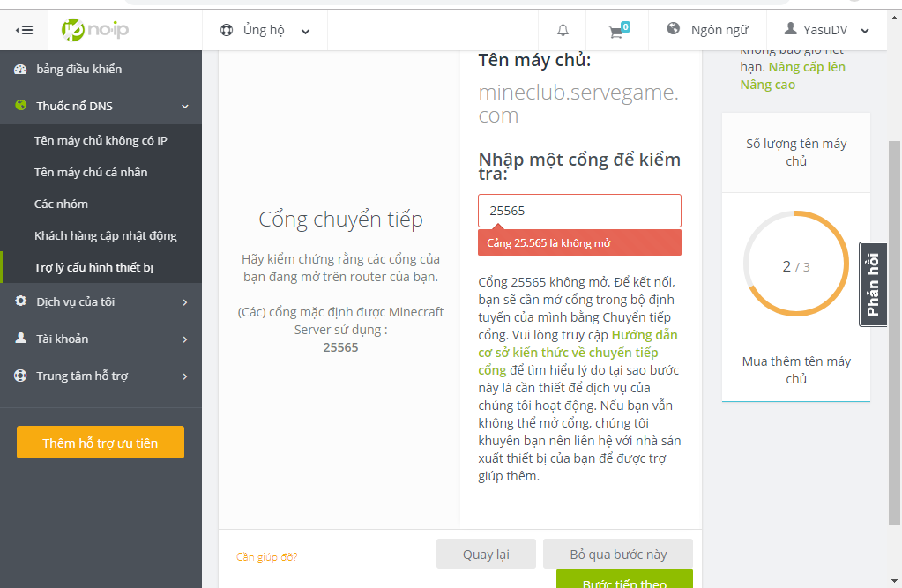The image size is (902, 588).
Task: Click hostname text mineclub.servegame.com
Action: click(x=578, y=103)
